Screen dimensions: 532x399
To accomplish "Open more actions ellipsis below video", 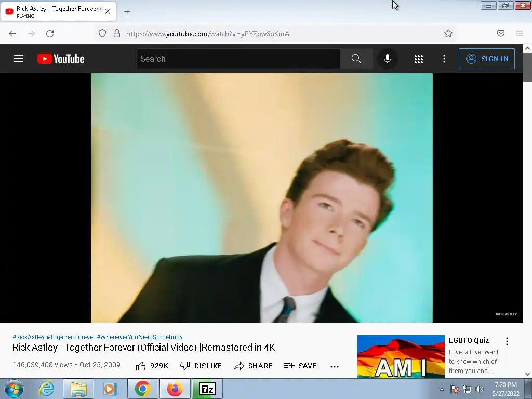I will (335, 366).
